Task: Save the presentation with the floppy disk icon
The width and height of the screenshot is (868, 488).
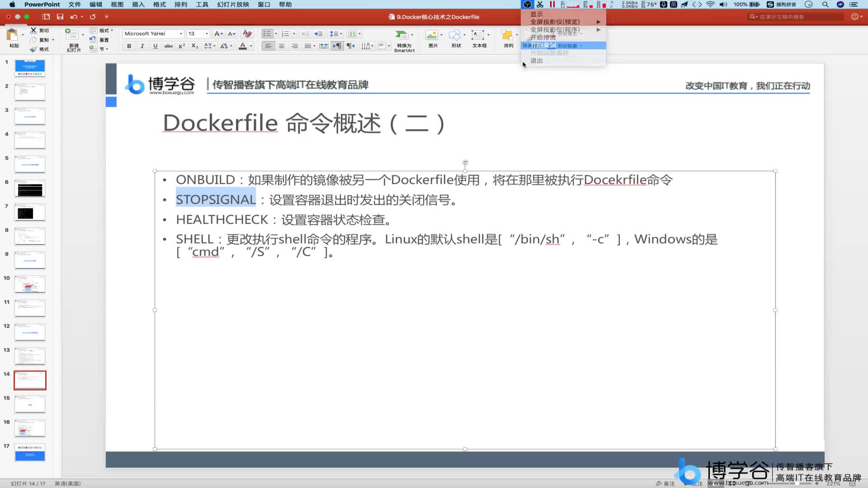Action: click(x=60, y=17)
